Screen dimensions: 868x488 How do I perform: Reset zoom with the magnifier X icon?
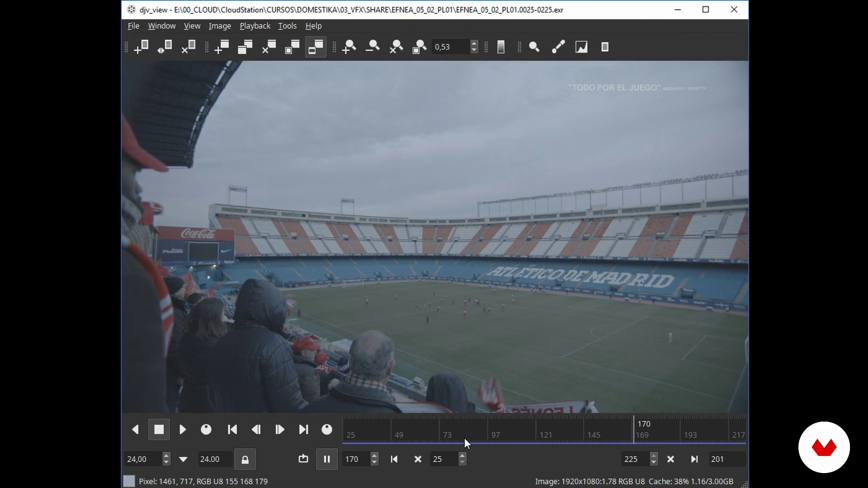click(396, 47)
